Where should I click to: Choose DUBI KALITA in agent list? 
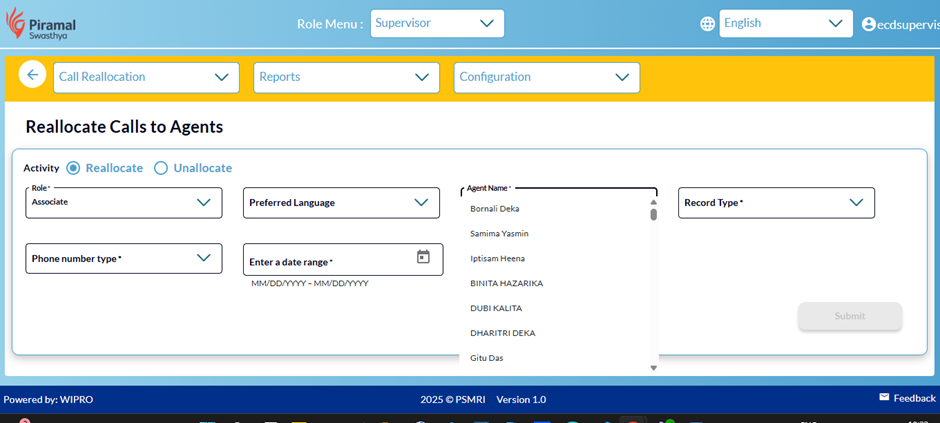(x=496, y=308)
